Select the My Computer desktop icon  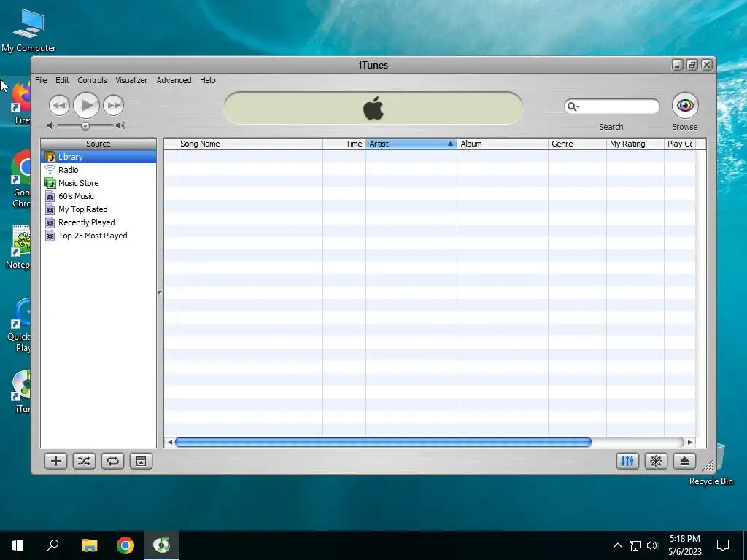click(28, 31)
